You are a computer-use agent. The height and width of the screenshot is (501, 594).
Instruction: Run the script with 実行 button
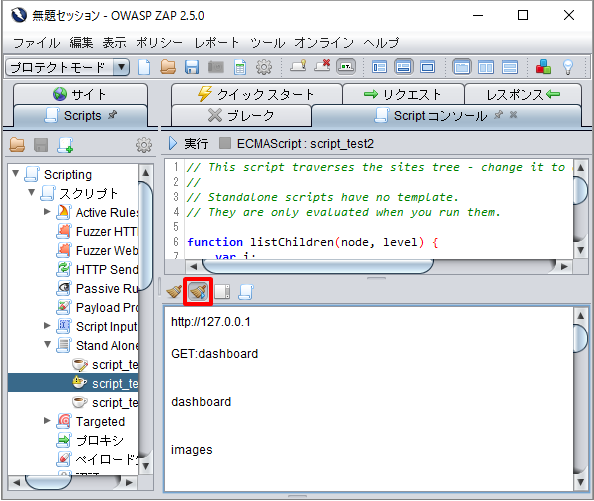pos(188,144)
